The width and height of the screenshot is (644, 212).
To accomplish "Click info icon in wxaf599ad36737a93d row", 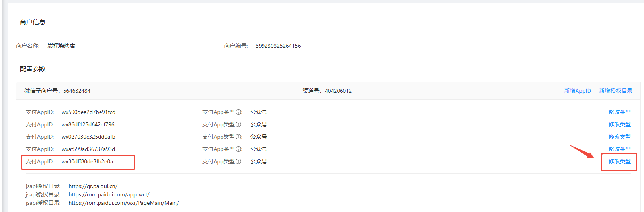I will (x=238, y=149).
